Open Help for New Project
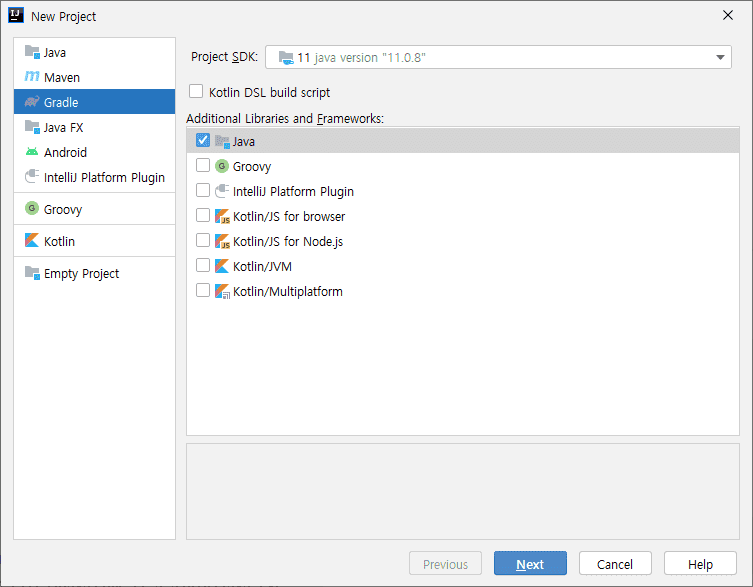Viewport: 753px width, 587px height. (700, 564)
